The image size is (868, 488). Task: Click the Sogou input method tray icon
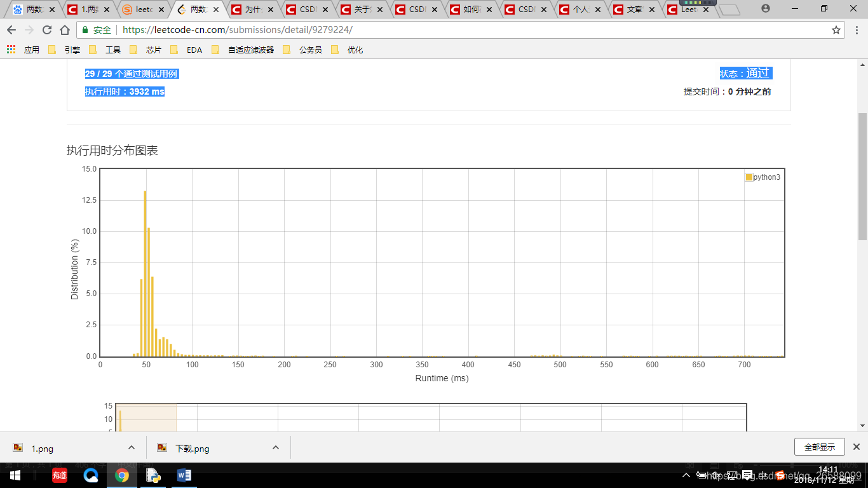click(780, 475)
